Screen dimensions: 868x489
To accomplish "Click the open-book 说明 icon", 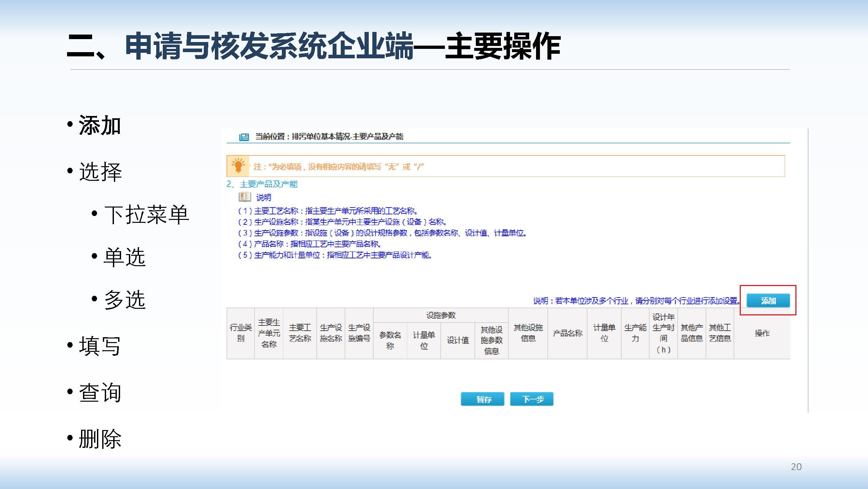I will pos(245,197).
